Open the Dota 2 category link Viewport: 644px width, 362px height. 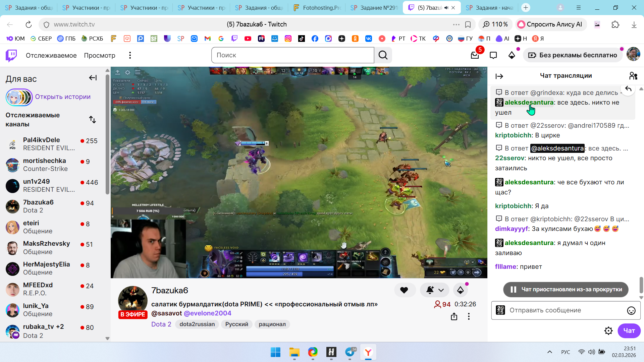[161, 324]
